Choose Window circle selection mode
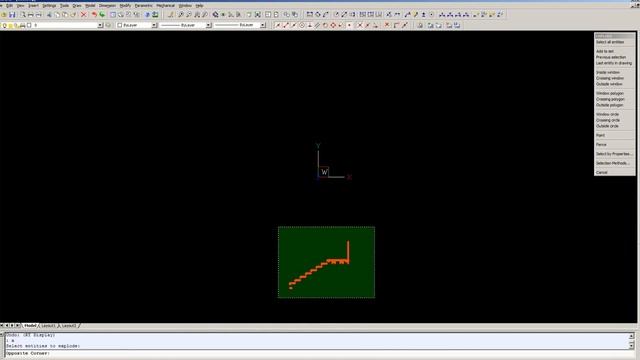Image resolution: width=640 pixels, height=360 pixels. click(607, 114)
